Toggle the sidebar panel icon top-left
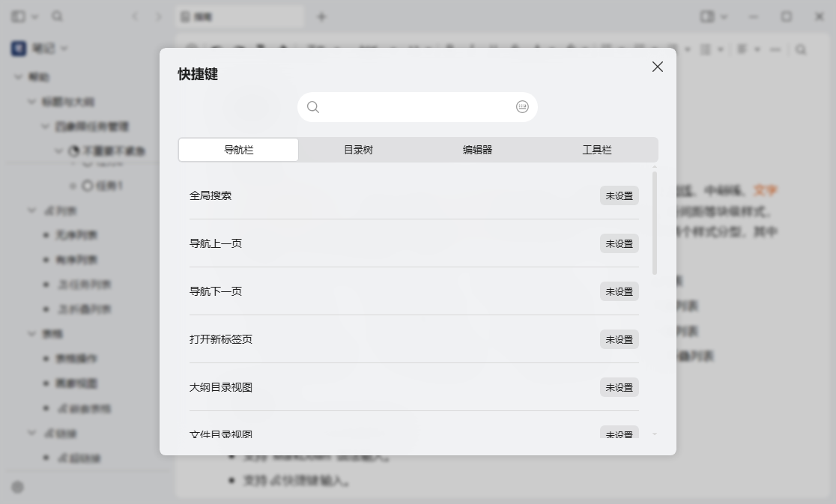Screen dimensions: 836x504 pos(16,16)
